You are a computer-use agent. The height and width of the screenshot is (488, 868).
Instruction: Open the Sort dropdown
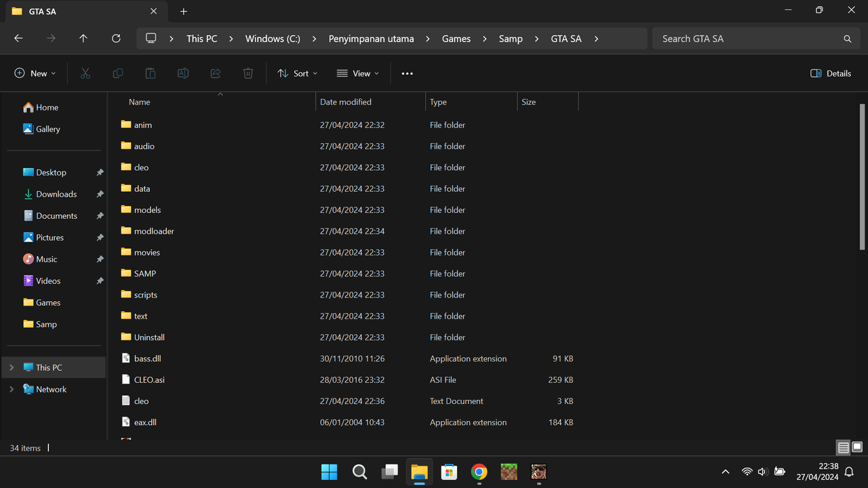pos(298,73)
